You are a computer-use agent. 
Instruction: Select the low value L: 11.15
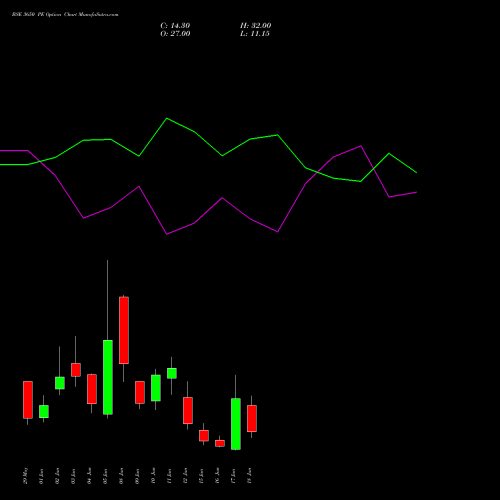coord(255,34)
